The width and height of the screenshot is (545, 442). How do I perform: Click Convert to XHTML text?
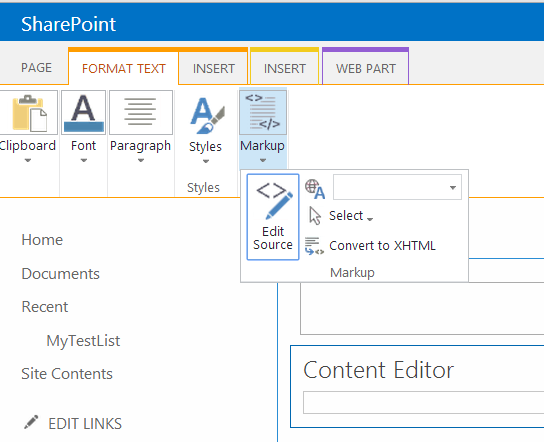[x=382, y=246]
